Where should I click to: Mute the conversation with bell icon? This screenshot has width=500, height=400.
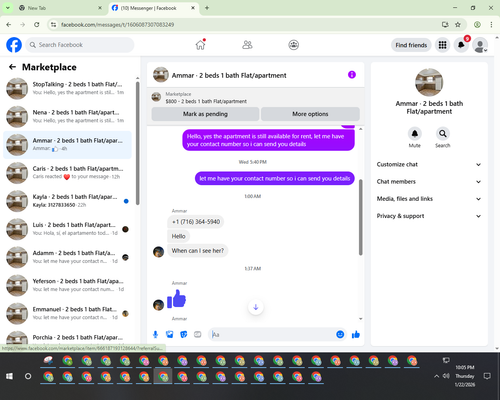point(415,134)
